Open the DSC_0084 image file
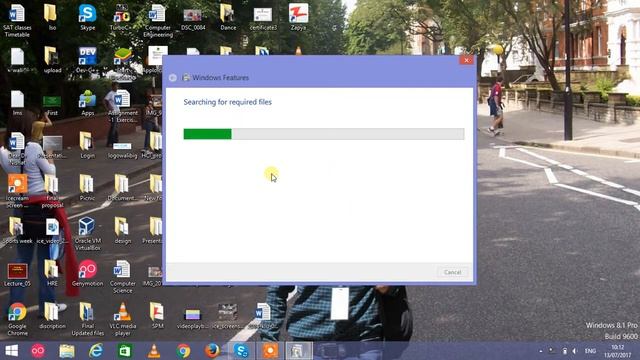Screen dimensions: 640x360 point(193,19)
